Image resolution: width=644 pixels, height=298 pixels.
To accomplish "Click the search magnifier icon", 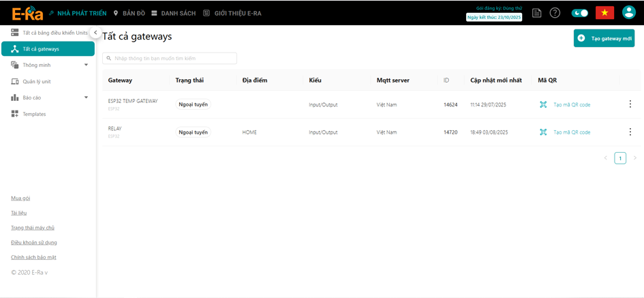I will coord(109,59).
